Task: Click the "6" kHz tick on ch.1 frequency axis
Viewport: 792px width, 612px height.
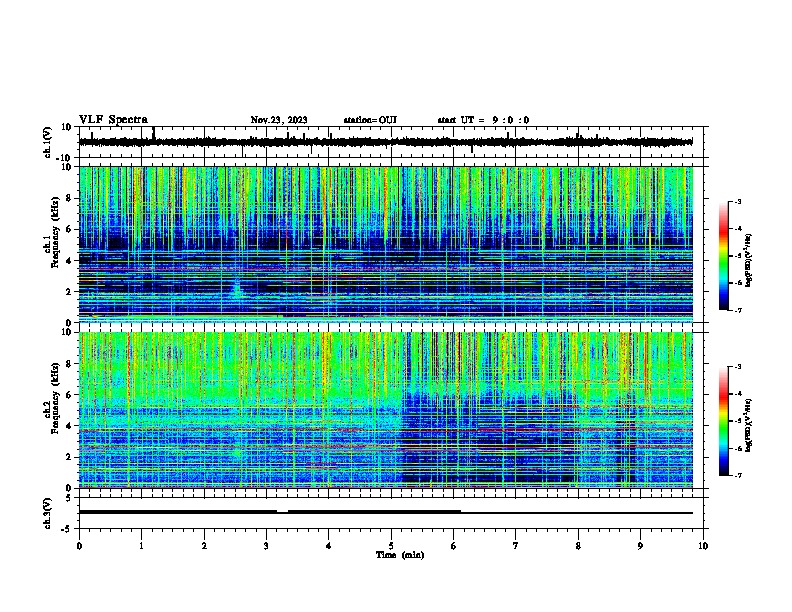Action: (71, 229)
